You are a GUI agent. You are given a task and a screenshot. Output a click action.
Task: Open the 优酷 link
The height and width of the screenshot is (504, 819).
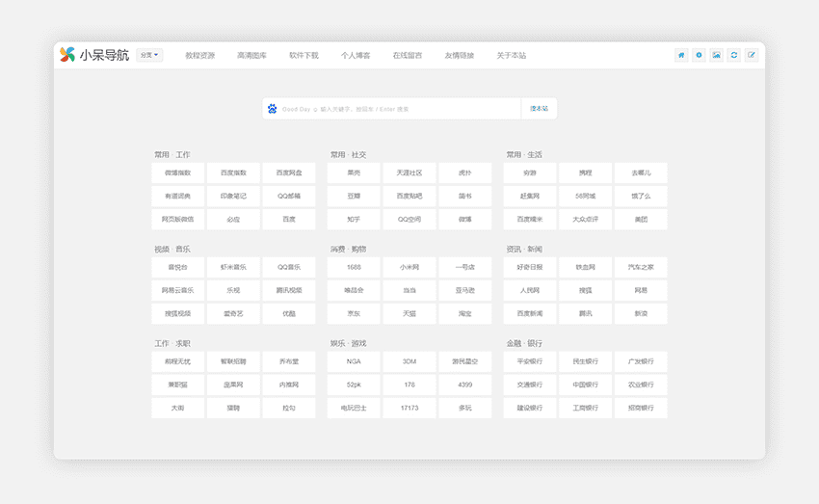(289, 314)
